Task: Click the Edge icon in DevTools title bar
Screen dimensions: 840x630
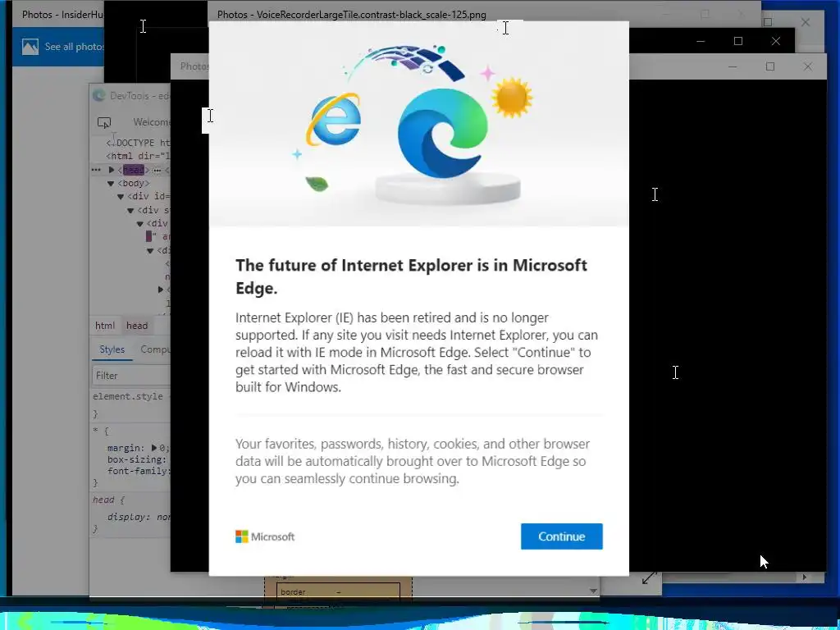Action: point(98,95)
